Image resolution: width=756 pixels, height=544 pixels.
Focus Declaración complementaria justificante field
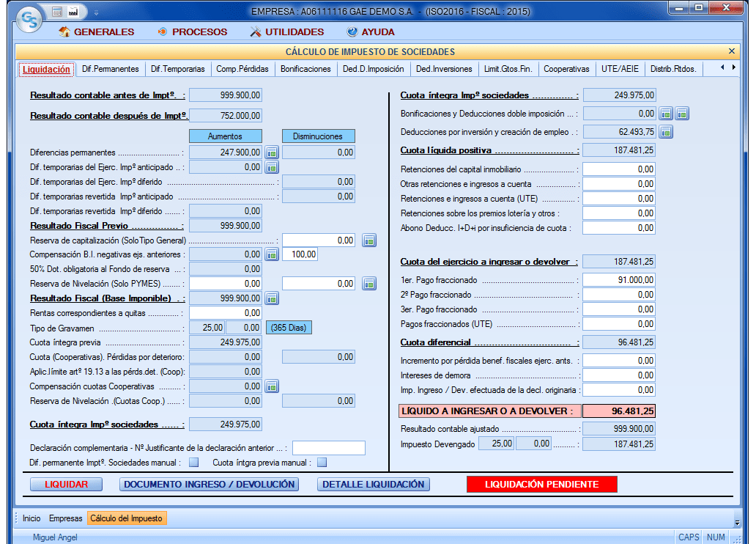329,448
